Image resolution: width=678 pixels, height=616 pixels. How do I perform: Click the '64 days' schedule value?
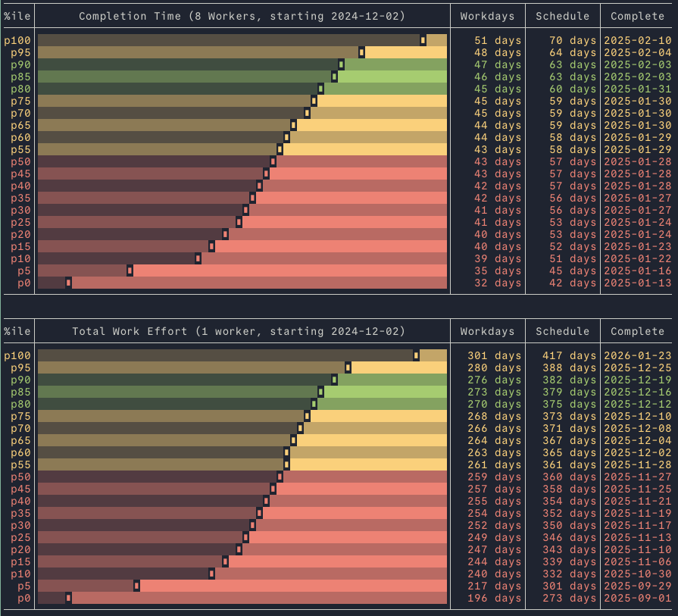[x=573, y=53]
